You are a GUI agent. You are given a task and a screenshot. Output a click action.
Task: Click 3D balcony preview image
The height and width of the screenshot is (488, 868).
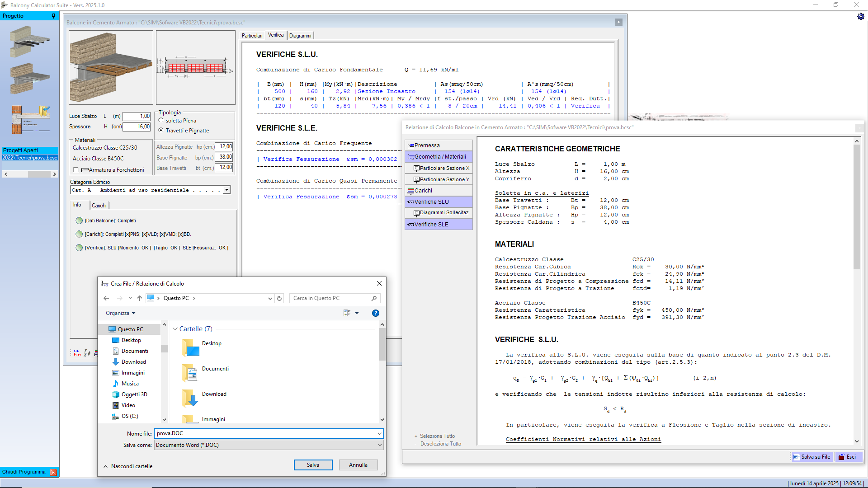(111, 67)
